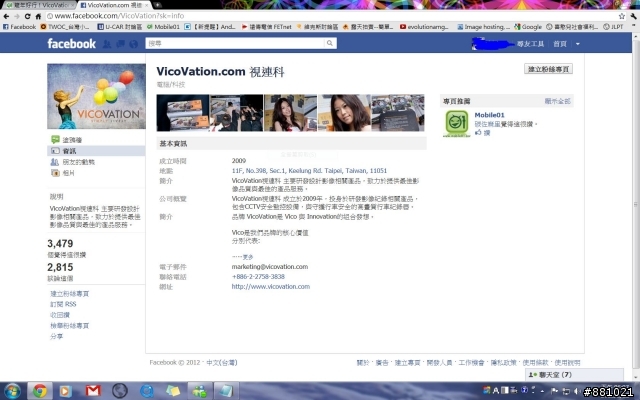Click the address bar URL
Viewport: 640px width, 400px height.
tap(119, 16)
